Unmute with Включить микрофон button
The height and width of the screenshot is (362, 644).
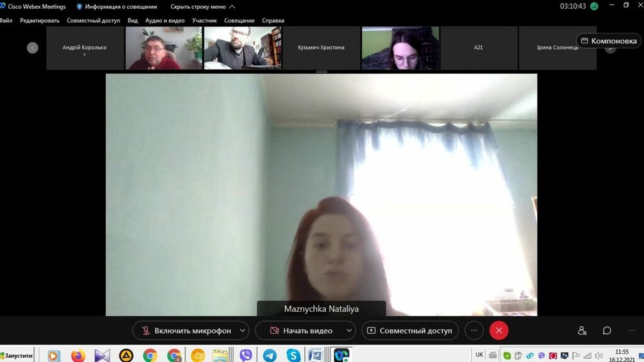[x=186, y=331]
